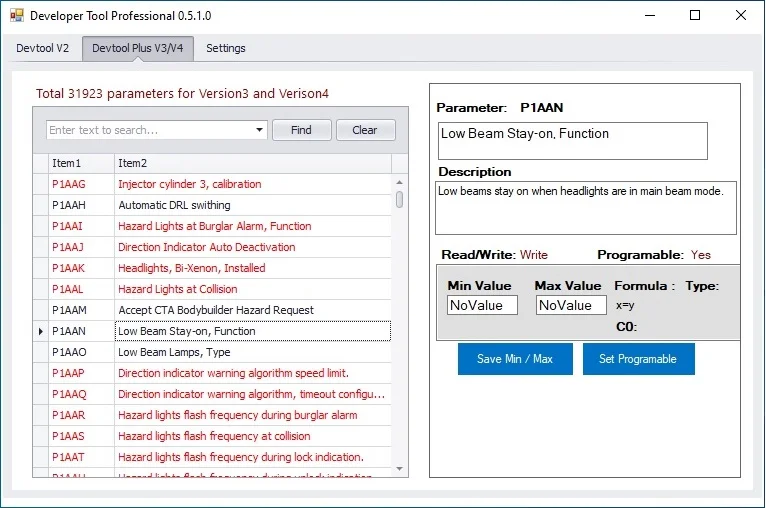Image resolution: width=766 pixels, height=508 pixels.
Task: Click the Save Min / Max button
Action: click(515, 359)
